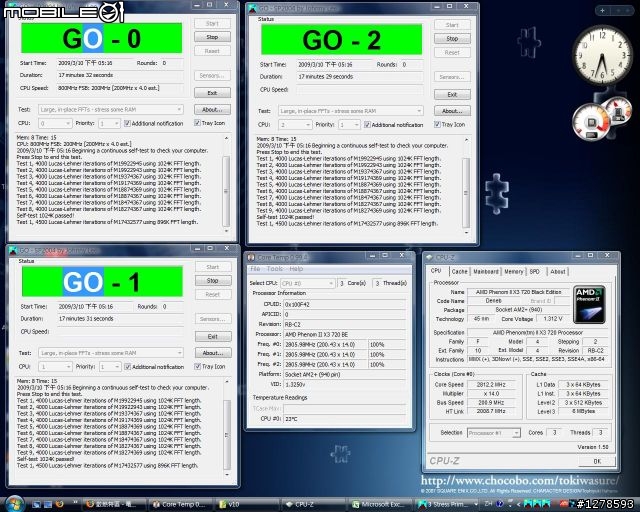Screen dimensions: 640x512
Task: Open the CPU dropdown in GO-2 window
Action: [295, 125]
